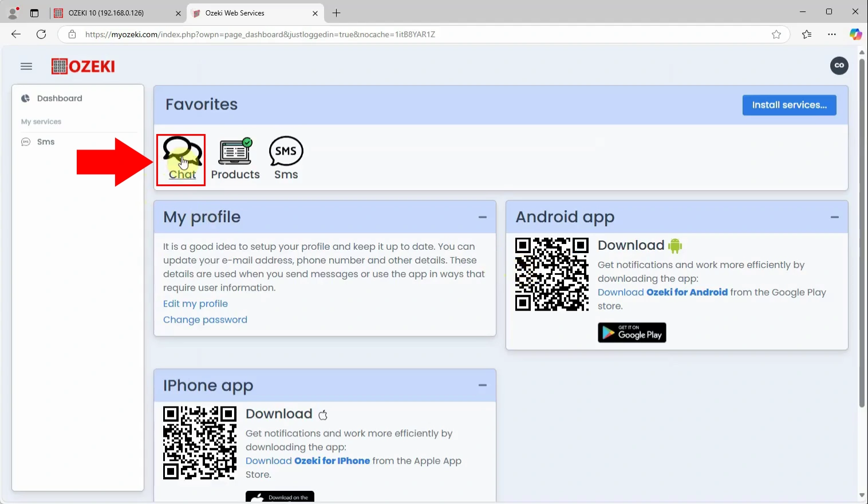Click the scrollbar down arrow
The height and width of the screenshot is (504, 868).
click(x=862, y=495)
